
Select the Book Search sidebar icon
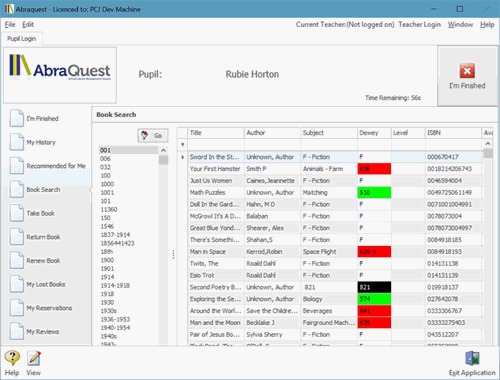pyautogui.click(x=16, y=189)
